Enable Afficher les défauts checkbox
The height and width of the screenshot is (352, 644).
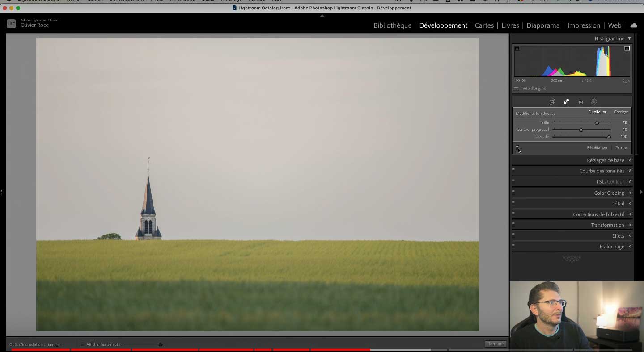(82, 344)
